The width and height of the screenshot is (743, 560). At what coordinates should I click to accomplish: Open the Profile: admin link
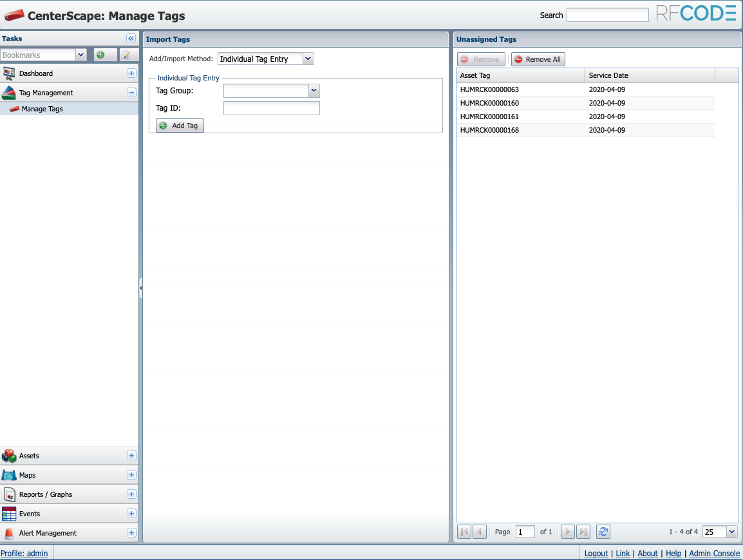pos(24,553)
